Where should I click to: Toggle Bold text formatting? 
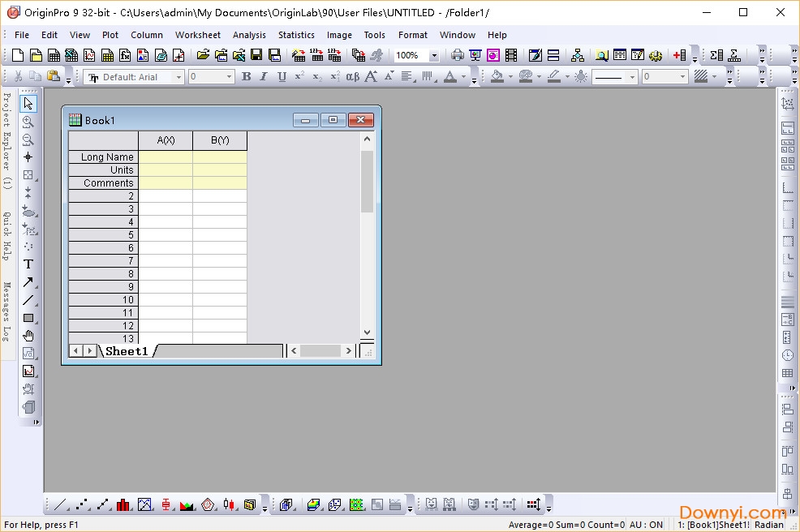(247, 76)
